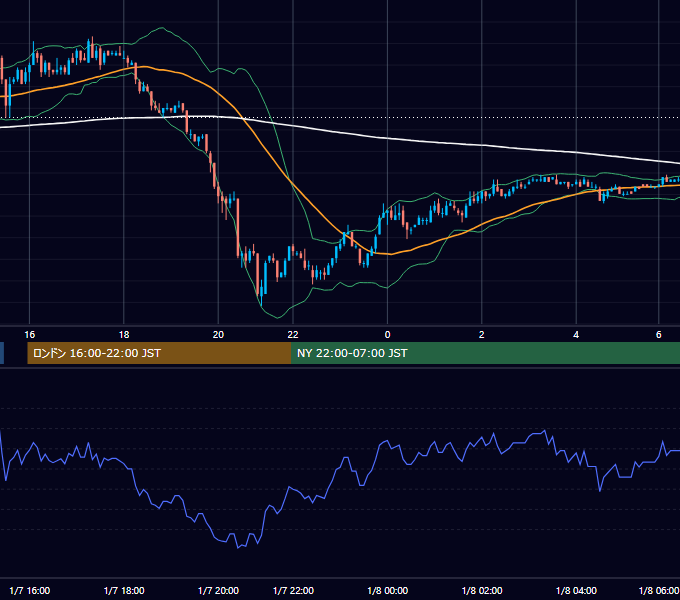Click the 1/8 06:00 date label

pyautogui.click(x=659, y=590)
